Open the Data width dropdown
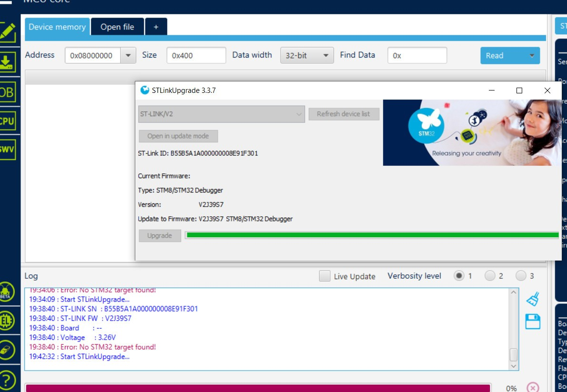567x392 pixels. pos(305,55)
